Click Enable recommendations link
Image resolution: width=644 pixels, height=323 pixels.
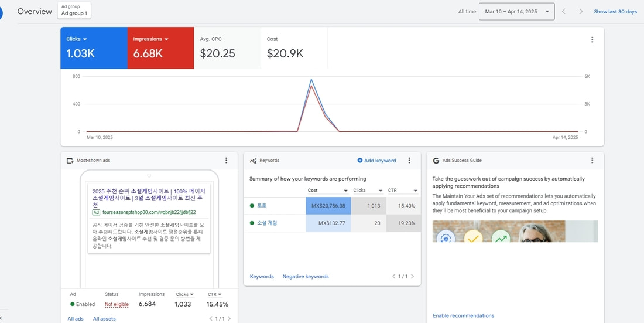(463, 315)
